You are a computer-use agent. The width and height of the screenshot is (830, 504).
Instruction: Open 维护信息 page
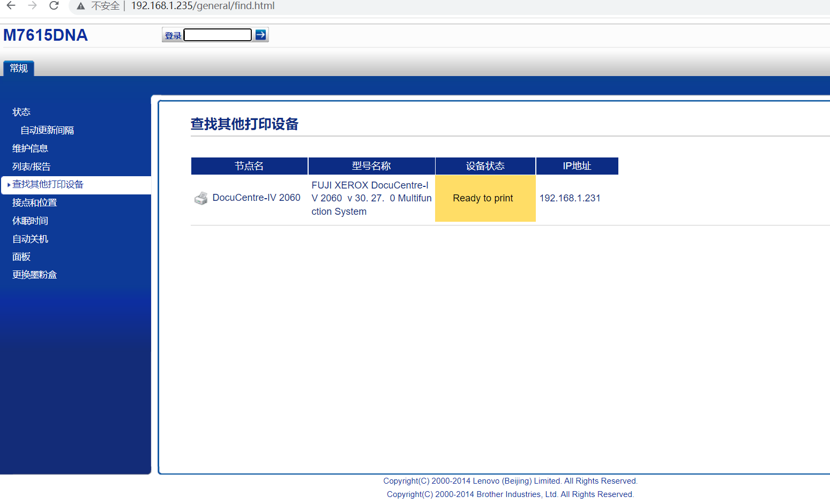[30, 148]
